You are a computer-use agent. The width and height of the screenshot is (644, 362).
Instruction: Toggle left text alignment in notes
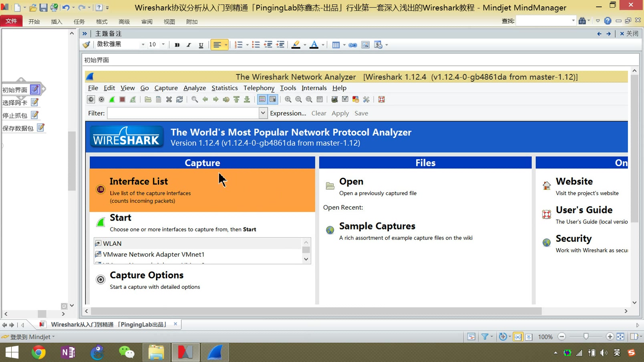tap(217, 45)
